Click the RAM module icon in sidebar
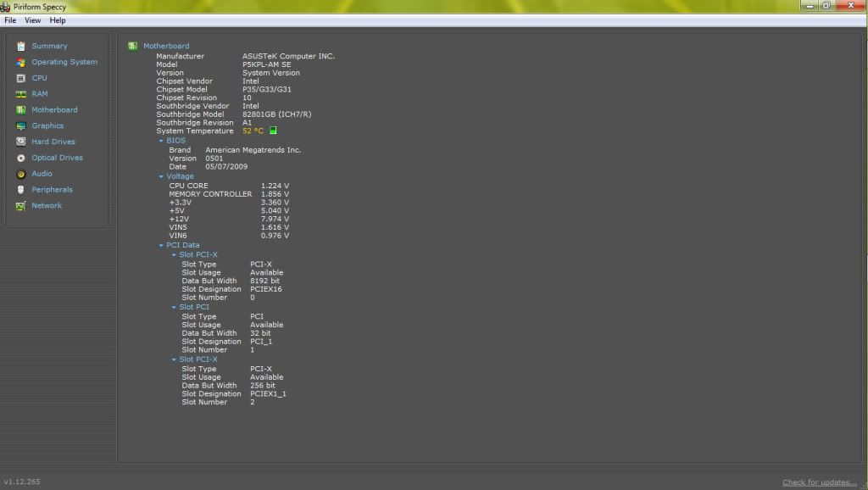The width and height of the screenshot is (868, 490). pyautogui.click(x=21, y=94)
